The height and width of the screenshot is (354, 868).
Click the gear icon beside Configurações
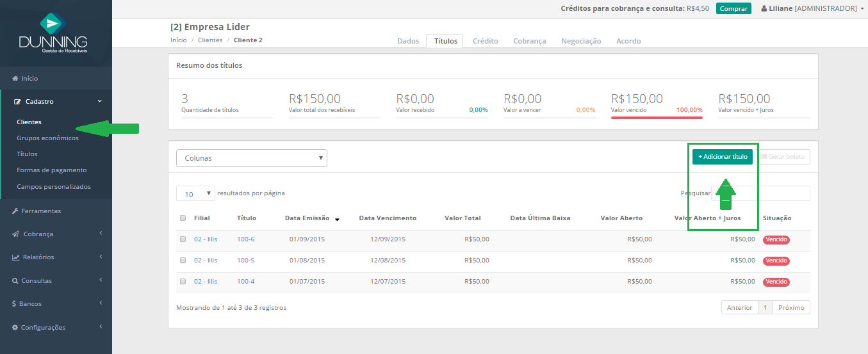pyautogui.click(x=15, y=328)
